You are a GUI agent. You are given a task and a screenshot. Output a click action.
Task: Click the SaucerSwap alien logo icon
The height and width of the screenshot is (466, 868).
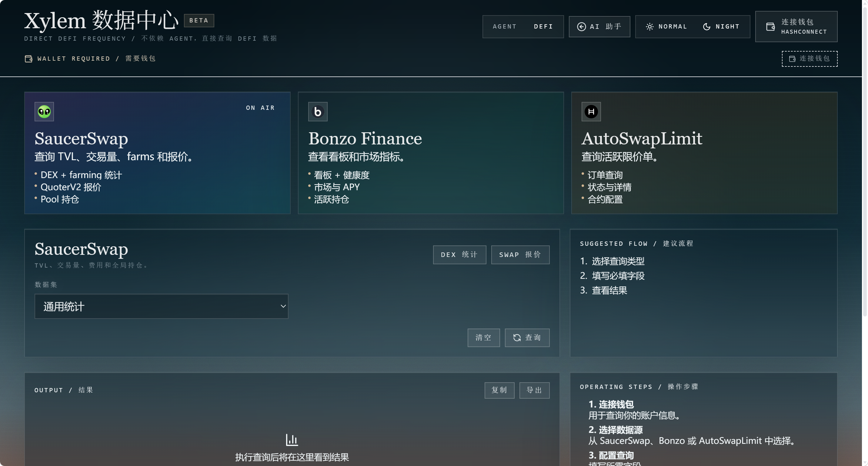pyautogui.click(x=44, y=112)
